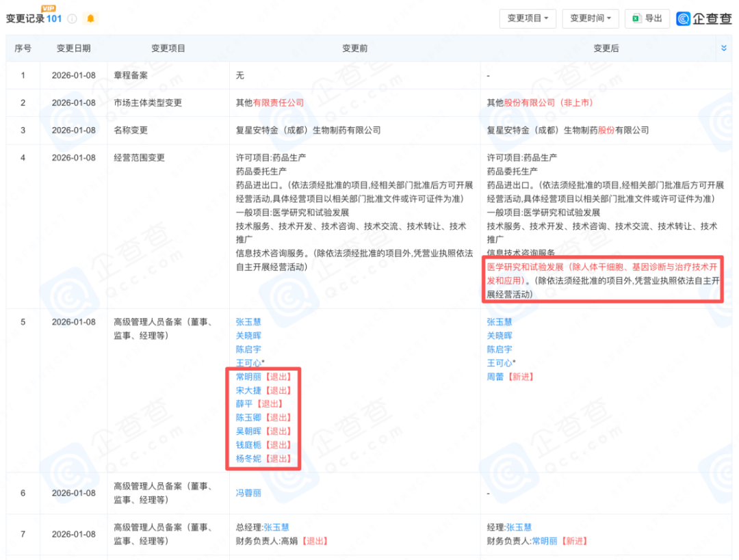Click the 导出 export button
Screen dimensions: 739x560
pos(647,18)
